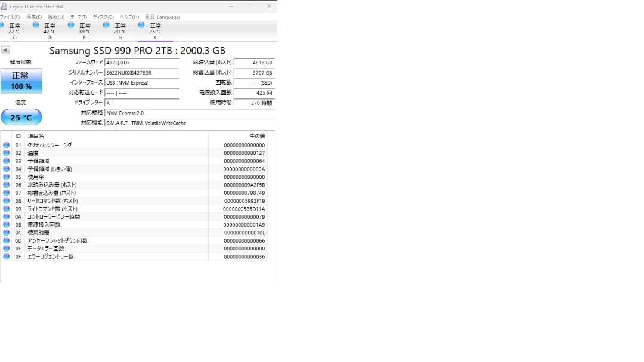The height and width of the screenshot is (362, 644).
Task: Collapse the drive list with the left arrow
Action: pos(5,50)
